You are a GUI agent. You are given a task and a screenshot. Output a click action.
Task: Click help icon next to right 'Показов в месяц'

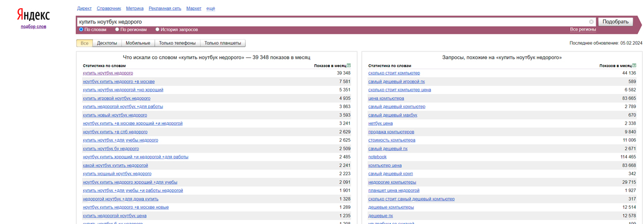tap(634, 65)
